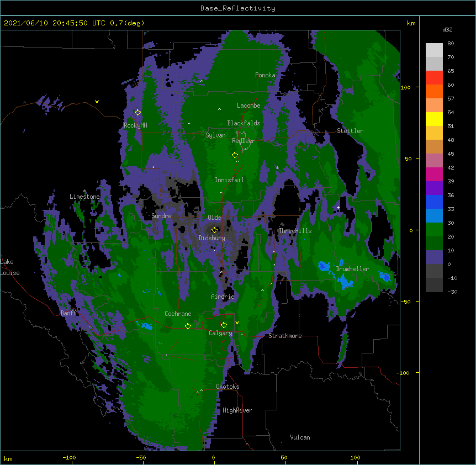Click the Okotoks town label
This screenshot has height=465, width=476.
point(228,387)
